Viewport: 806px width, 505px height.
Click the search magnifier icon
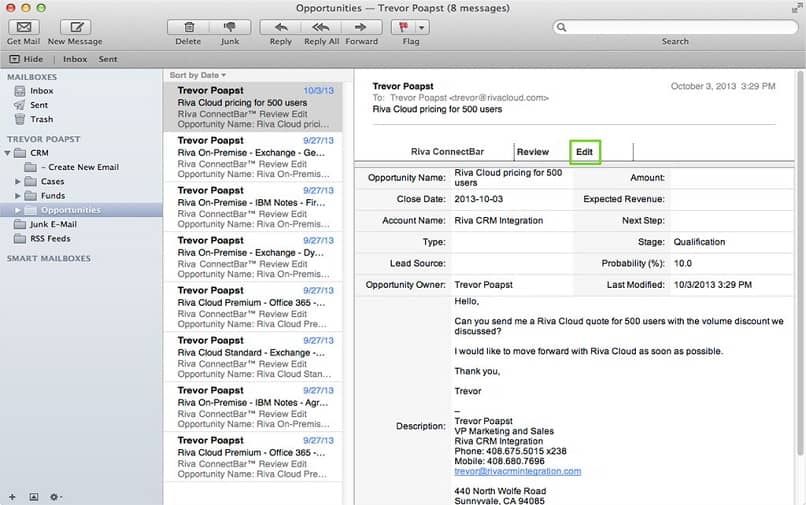(x=562, y=27)
